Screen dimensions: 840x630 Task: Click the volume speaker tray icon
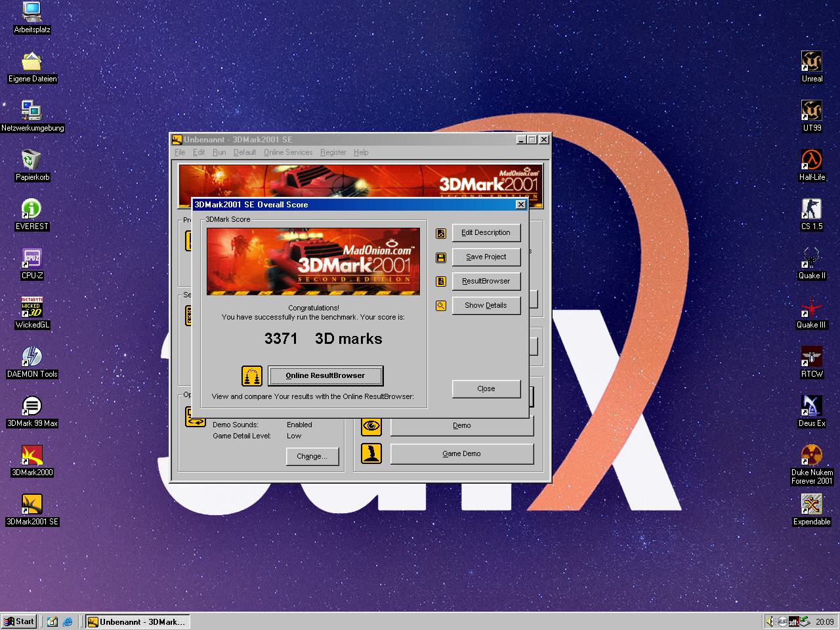(x=770, y=621)
